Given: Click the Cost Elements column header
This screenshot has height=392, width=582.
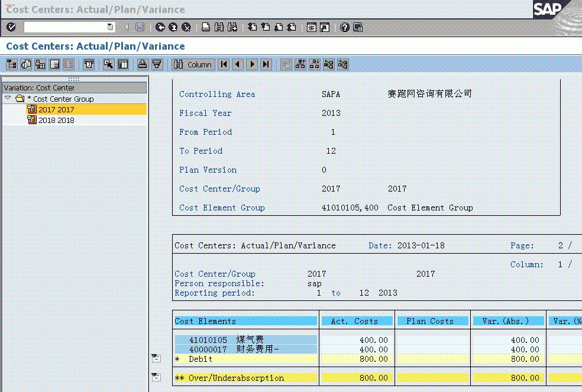Looking at the screenshot, I should [x=245, y=321].
